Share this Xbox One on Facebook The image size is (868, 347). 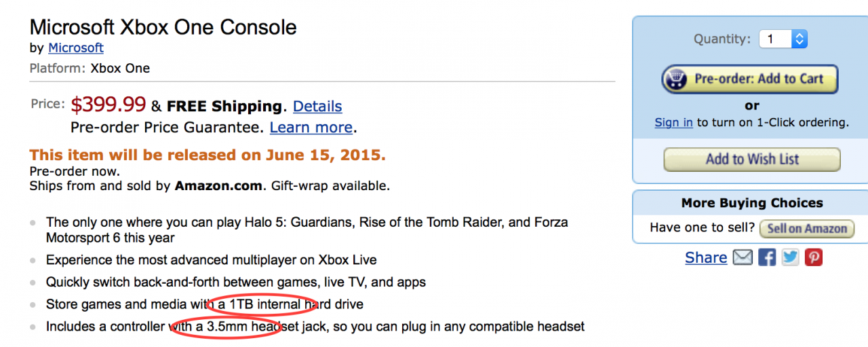pos(767,257)
